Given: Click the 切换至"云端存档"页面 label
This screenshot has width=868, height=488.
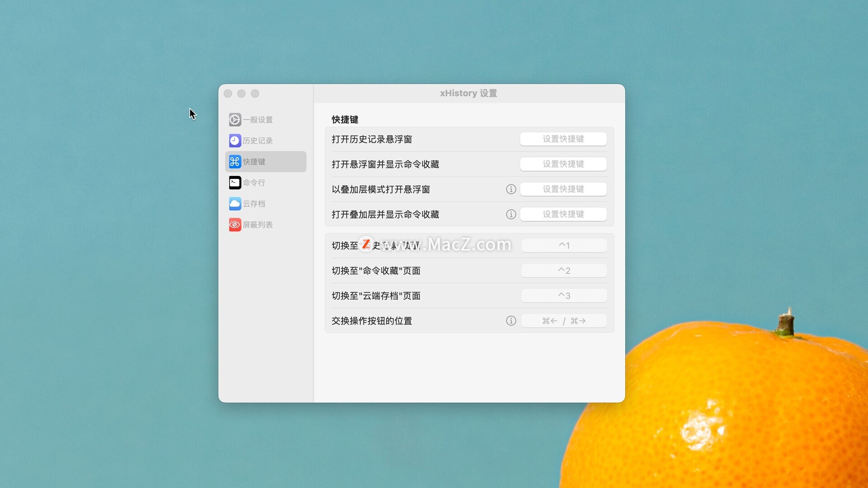Looking at the screenshot, I should 376,296.
